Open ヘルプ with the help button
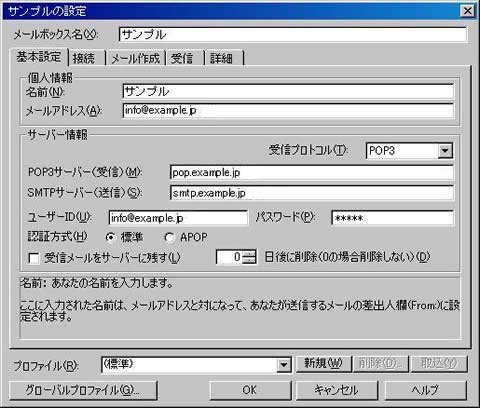Screen dimensions: 480x408 click(426, 390)
